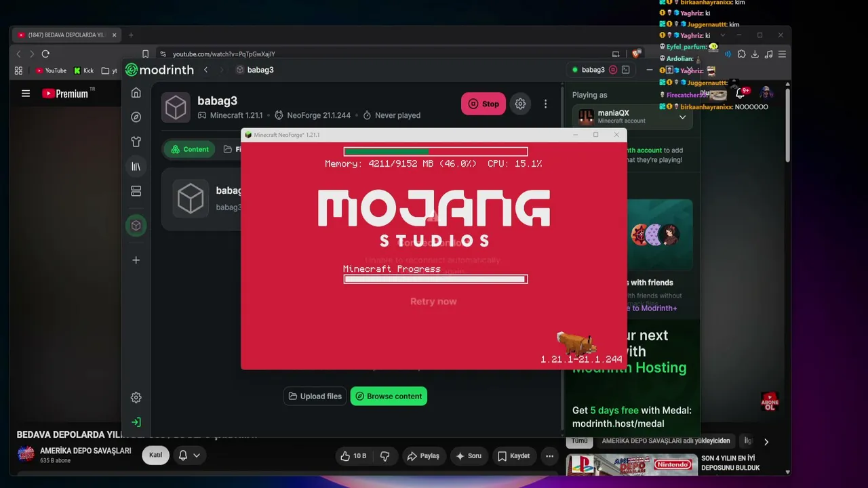
Task: Open the yt bookmarks folder
Action: [x=109, y=70]
